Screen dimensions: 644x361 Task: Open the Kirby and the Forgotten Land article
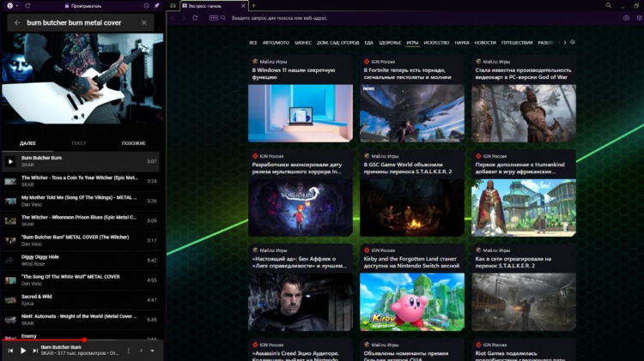click(412, 287)
